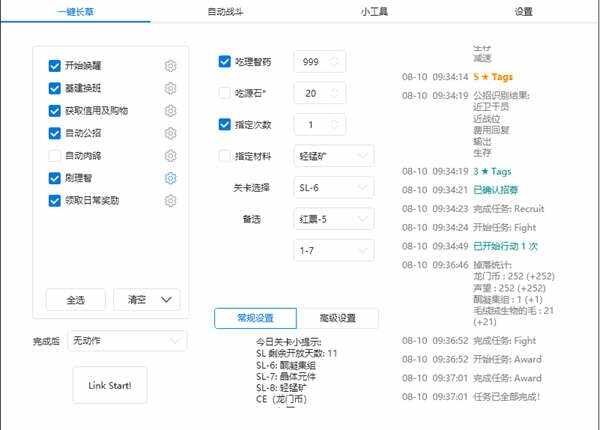
Task: Open gear icon beside 领取日常奖励
Action: coord(171,200)
